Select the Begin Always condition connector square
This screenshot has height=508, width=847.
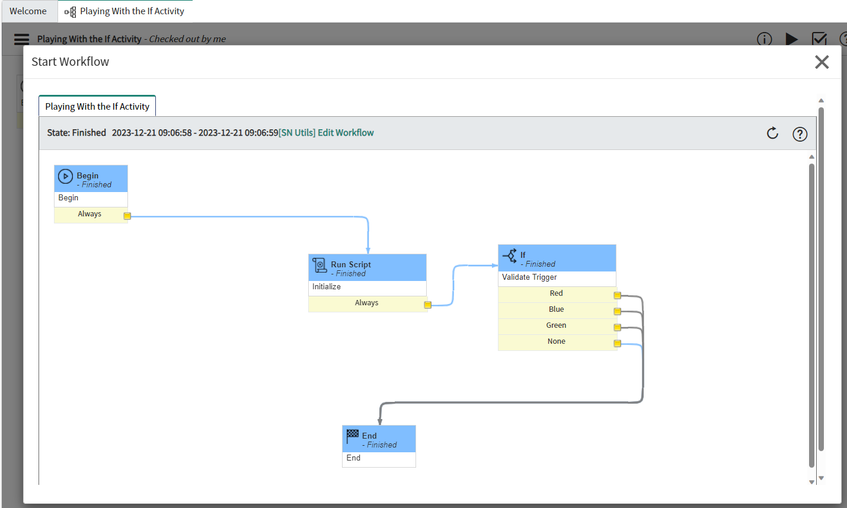point(127,216)
